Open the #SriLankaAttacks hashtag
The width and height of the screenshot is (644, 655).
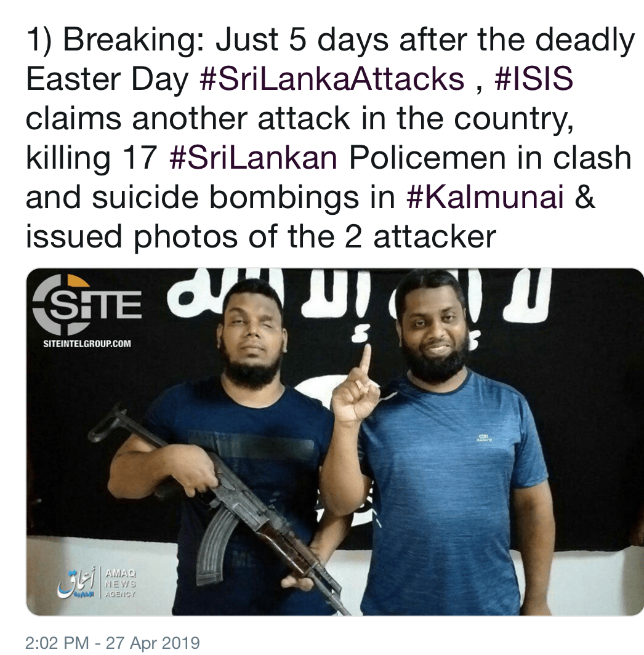click(x=332, y=79)
